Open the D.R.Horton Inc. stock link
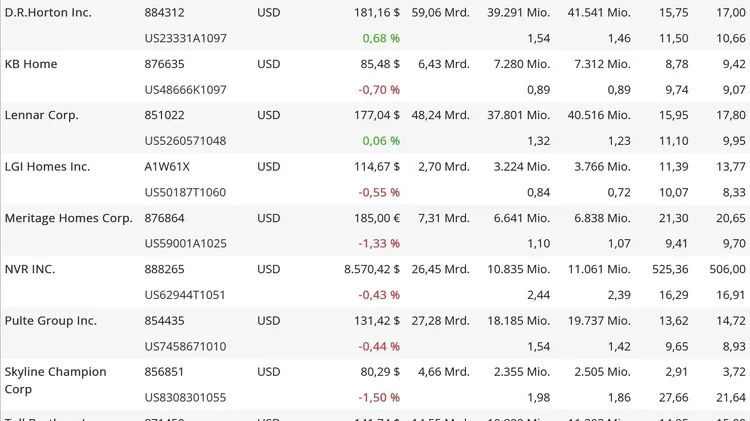750x421 pixels. (48, 12)
